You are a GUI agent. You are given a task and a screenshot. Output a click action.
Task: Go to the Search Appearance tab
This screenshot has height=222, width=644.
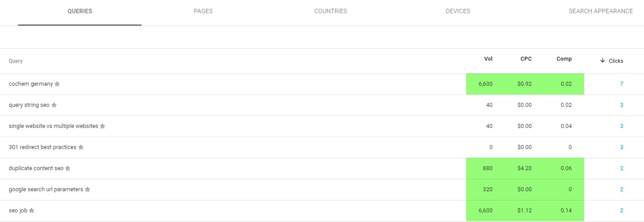pos(600,11)
